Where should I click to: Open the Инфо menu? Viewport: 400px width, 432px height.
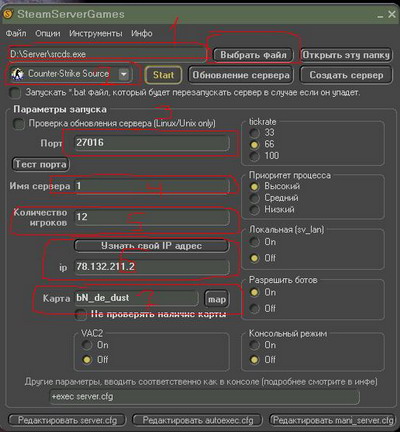tap(142, 33)
